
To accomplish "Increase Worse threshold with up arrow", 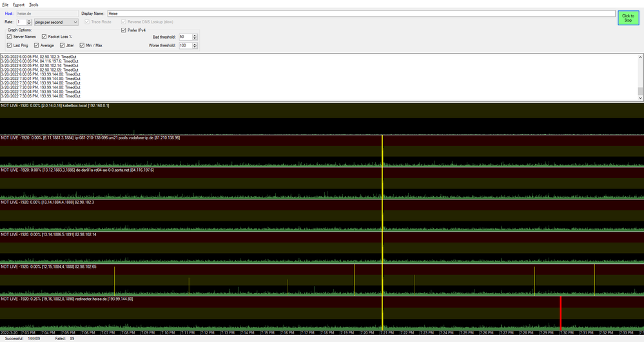I will (x=195, y=44).
